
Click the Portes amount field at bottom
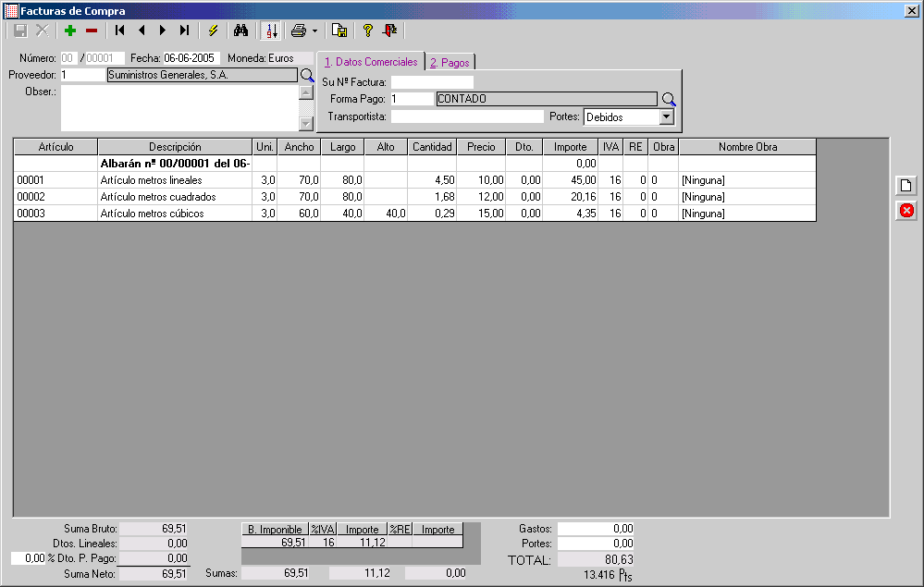pyautogui.click(x=596, y=544)
